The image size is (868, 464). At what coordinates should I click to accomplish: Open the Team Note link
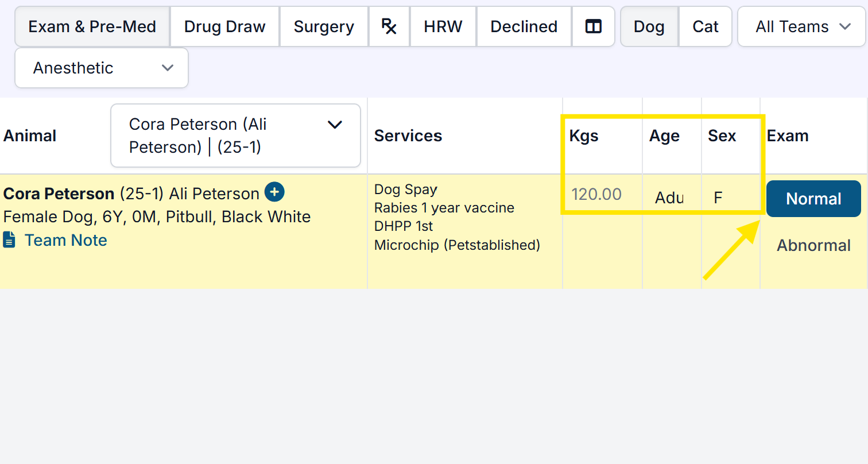coord(65,239)
